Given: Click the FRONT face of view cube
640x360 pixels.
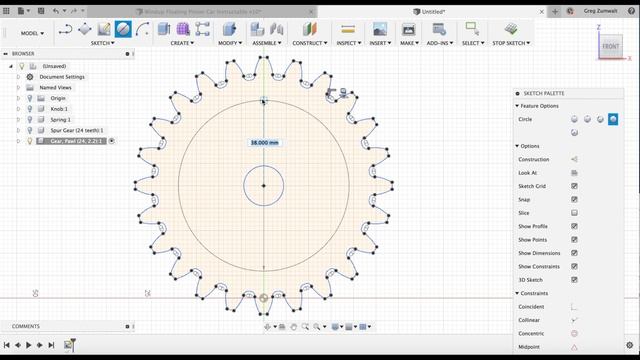Looking at the screenshot, I should coord(611,46).
